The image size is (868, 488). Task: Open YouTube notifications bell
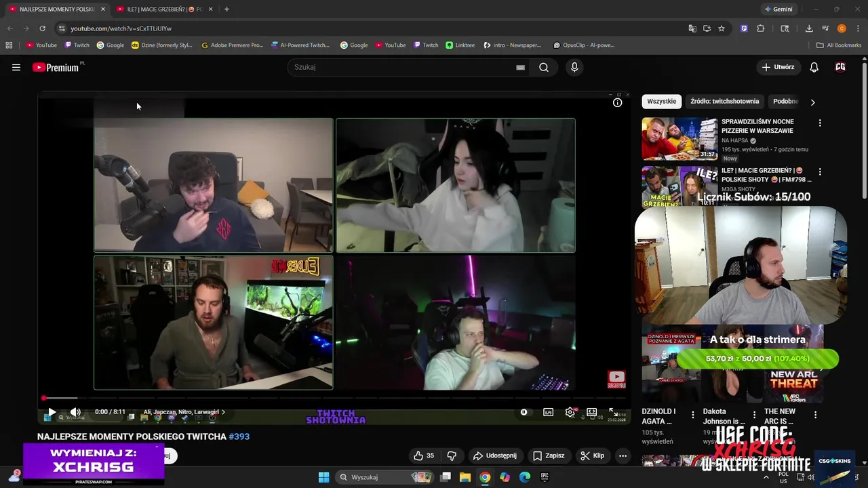(x=814, y=67)
